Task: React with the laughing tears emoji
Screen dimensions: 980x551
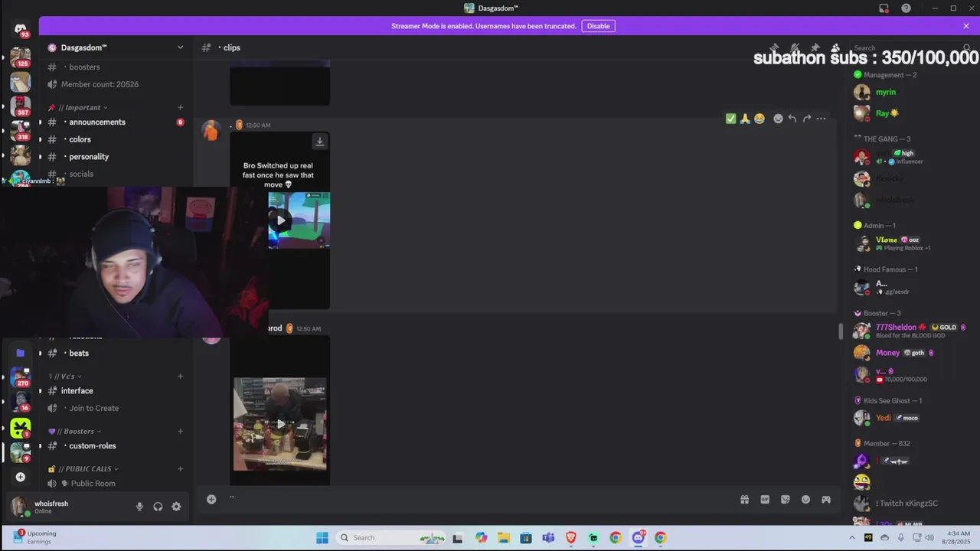Action: pyautogui.click(x=759, y=119)
